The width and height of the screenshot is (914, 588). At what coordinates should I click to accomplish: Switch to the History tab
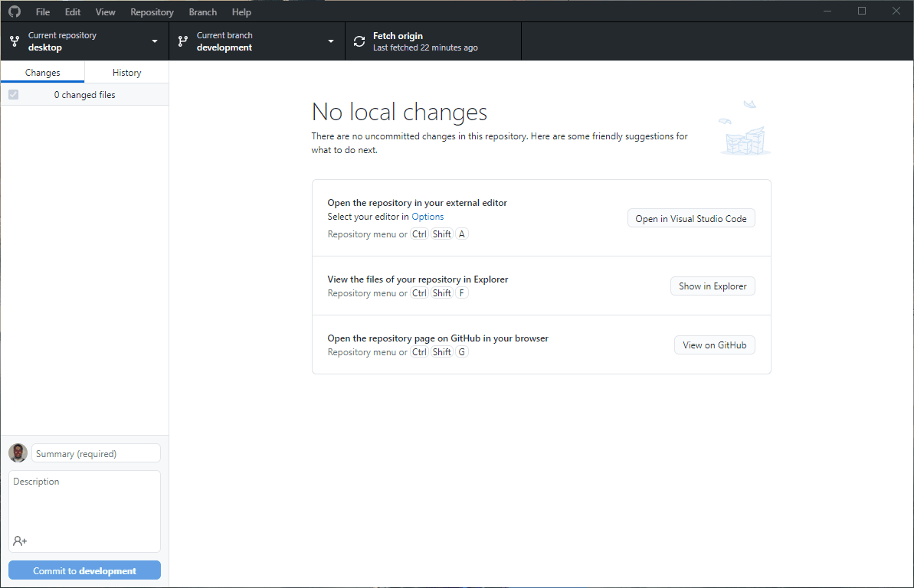126,72
